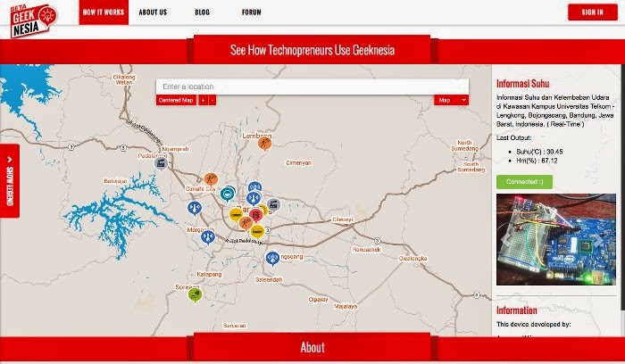Go to About Us page

[x=153, y=12]
